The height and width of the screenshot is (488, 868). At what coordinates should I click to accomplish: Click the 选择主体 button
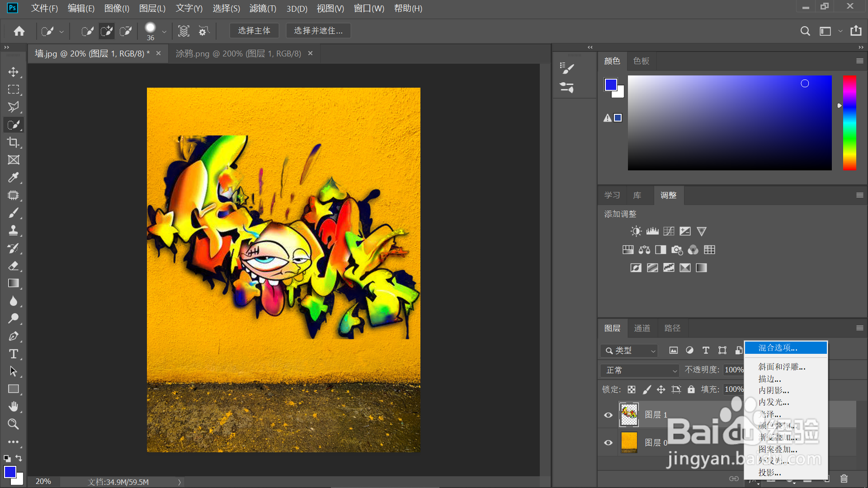point(254,31)
